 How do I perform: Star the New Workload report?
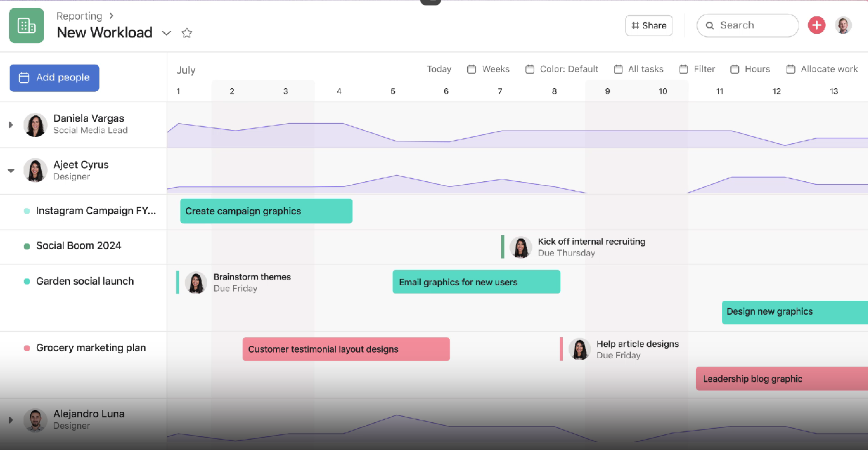coord(187,33)
